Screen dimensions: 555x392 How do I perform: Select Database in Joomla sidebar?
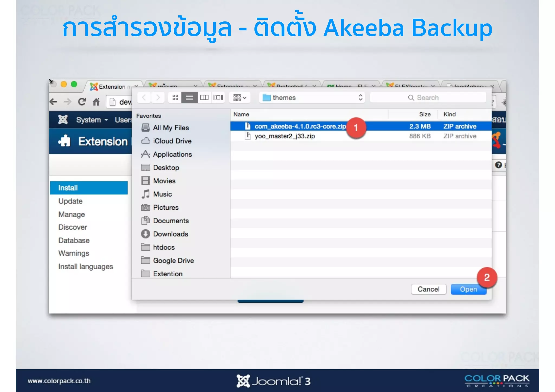[74, 240]
